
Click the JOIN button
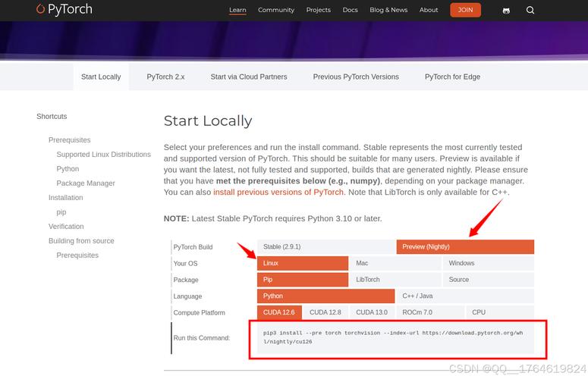pyautogui.click(x=465, y=10)
